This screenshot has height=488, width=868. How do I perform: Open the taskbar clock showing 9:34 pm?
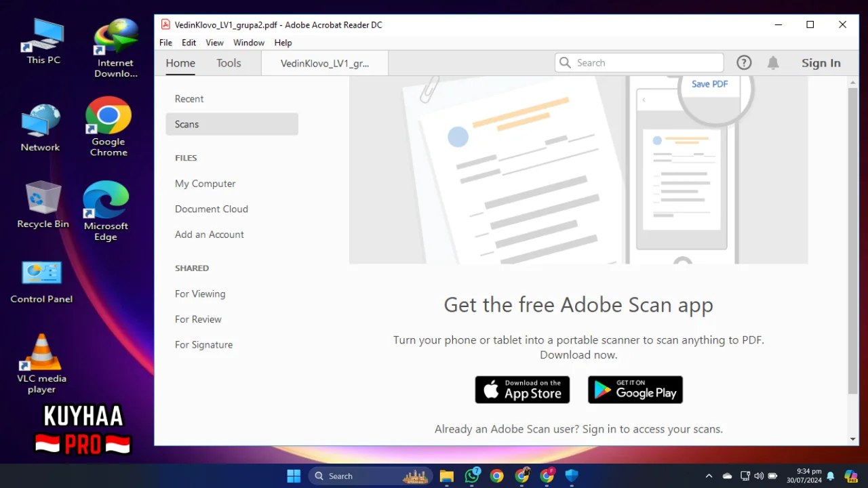(x=804, y=476)
